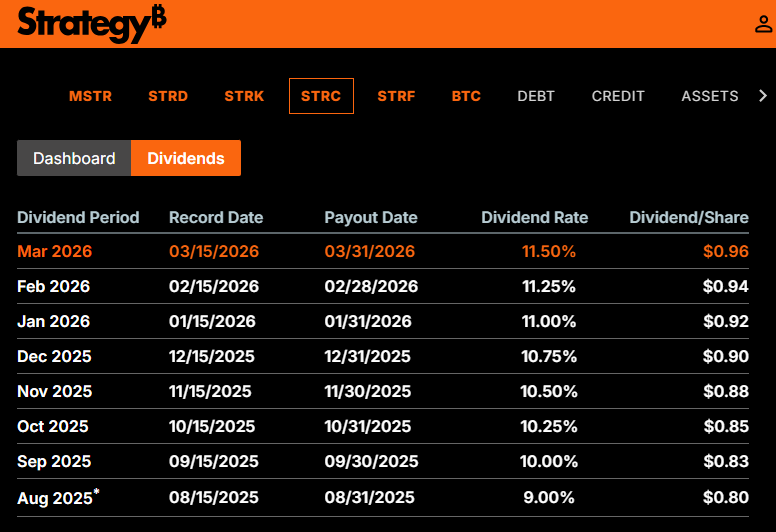The width and height of the screenshot is (776, 532).
Task: Select the Aug 2025 dividend period
Action: [58, 497]
